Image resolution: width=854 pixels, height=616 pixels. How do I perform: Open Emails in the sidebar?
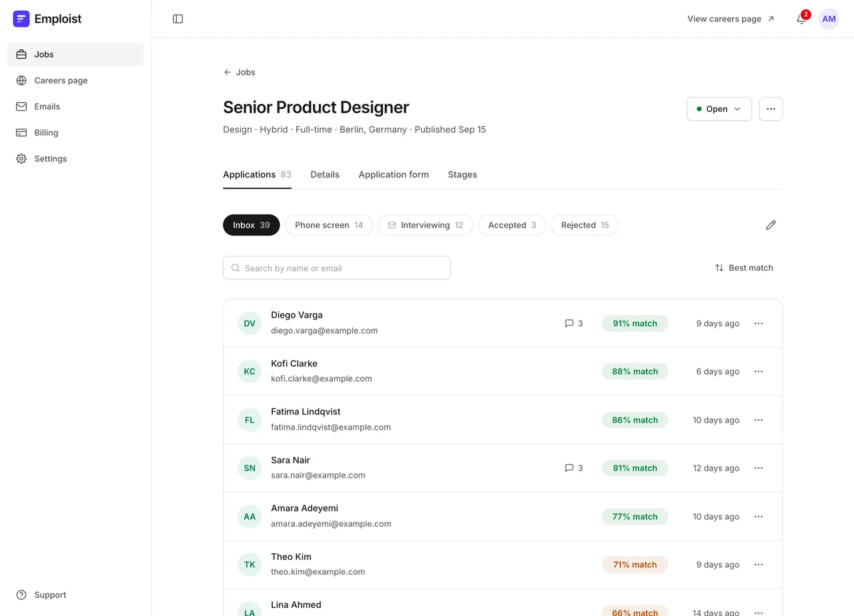coord(75,107)
